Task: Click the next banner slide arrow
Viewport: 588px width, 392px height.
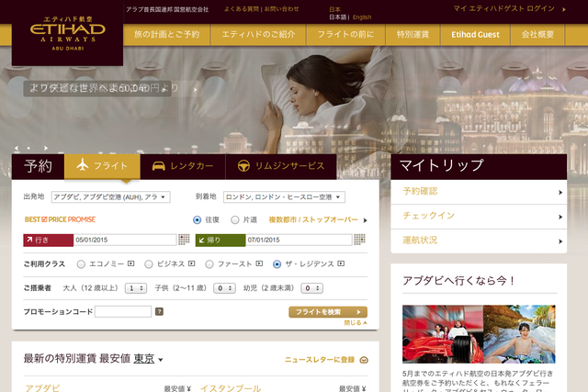Action: 46,148
